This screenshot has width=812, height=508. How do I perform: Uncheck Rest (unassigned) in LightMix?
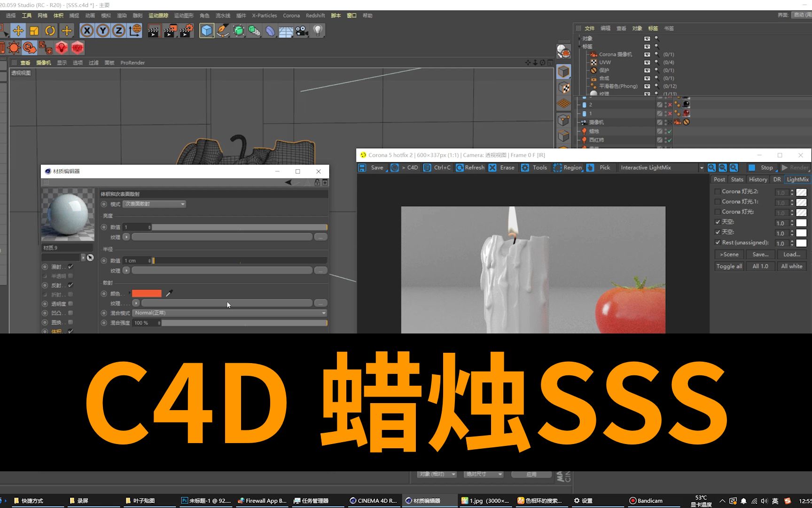coord(718,243)
